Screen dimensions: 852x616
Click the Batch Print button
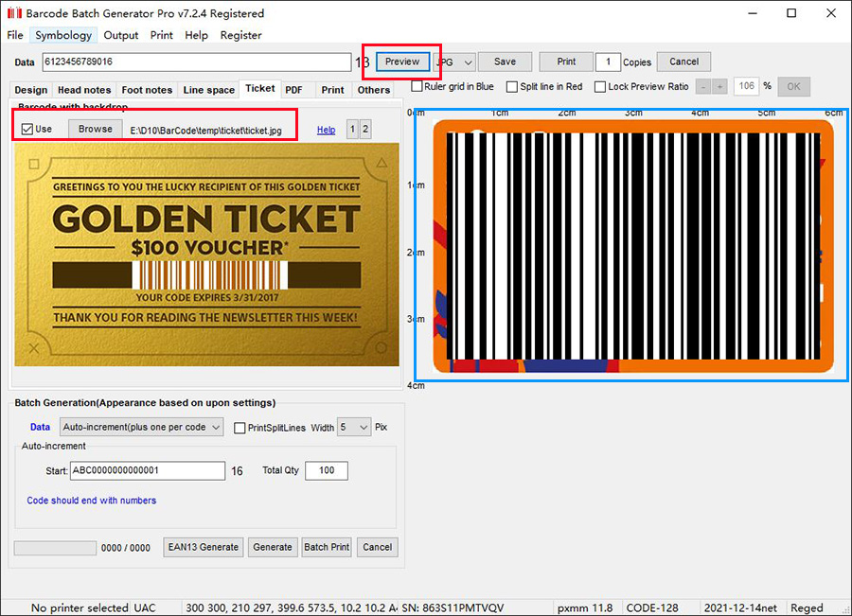tap(327, 547)
